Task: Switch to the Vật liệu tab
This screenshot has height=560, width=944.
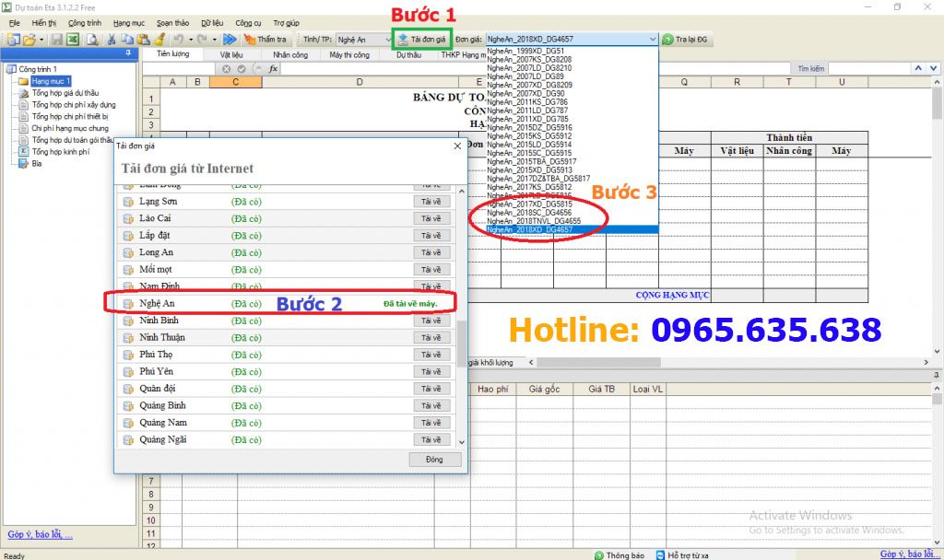Action: coord(231,55)
